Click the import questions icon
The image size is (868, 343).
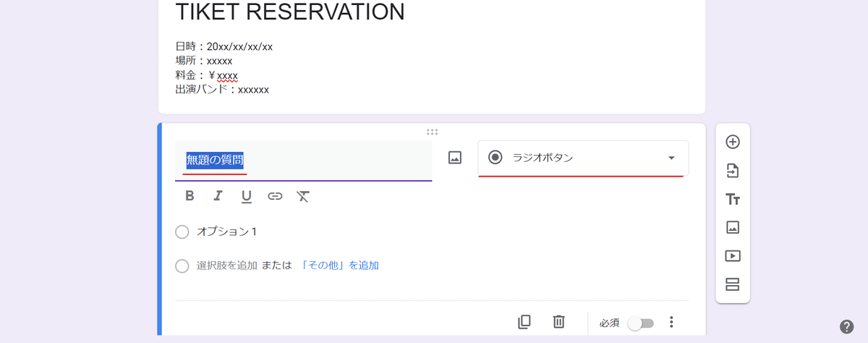pos(733,171)
